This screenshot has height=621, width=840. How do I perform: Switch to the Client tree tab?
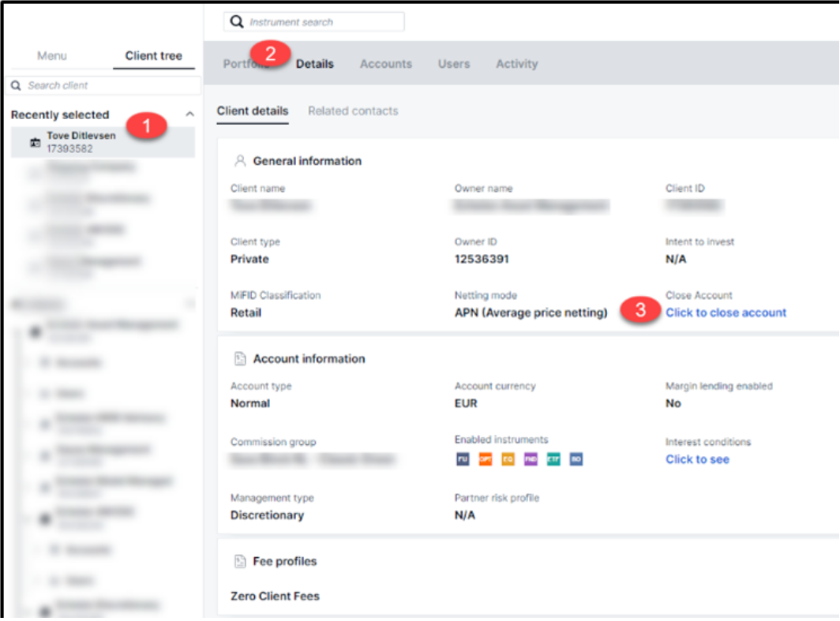[153, 56]
